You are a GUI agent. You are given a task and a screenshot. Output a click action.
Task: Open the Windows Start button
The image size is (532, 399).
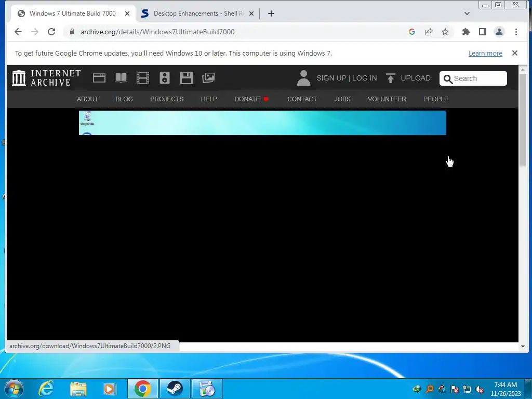(x=13, y=389)
